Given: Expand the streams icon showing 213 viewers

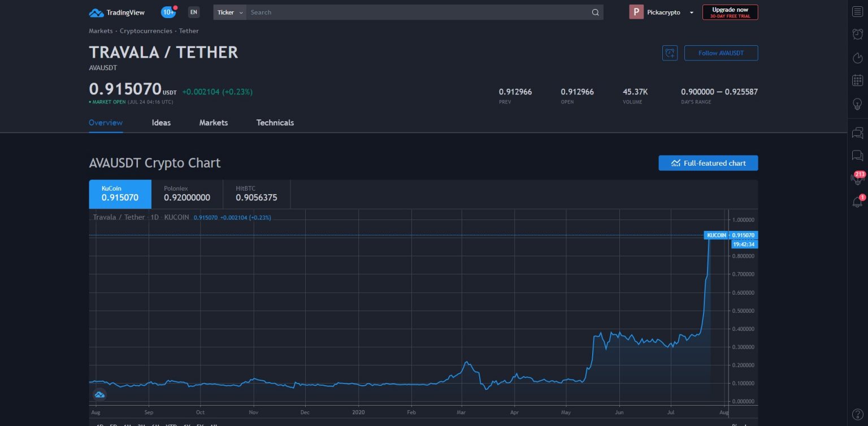Looking at the screenshot, I should [857, 177].
